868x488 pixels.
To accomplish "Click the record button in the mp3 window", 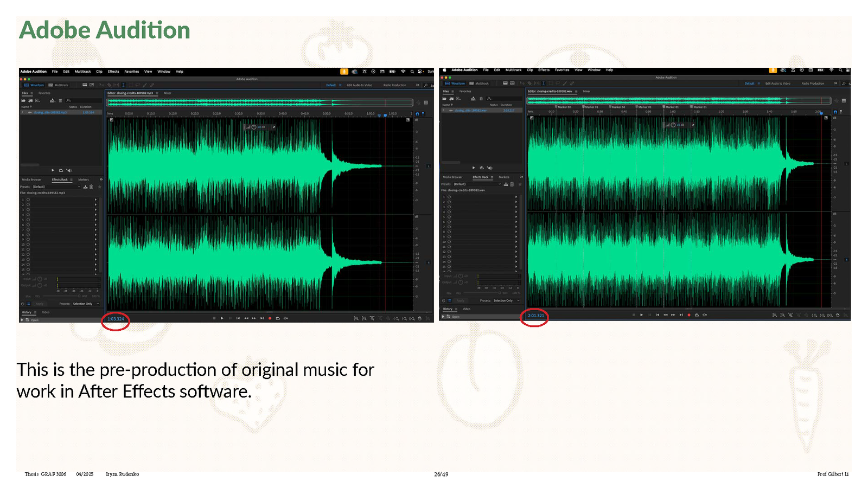I will [x=270, y=318].
